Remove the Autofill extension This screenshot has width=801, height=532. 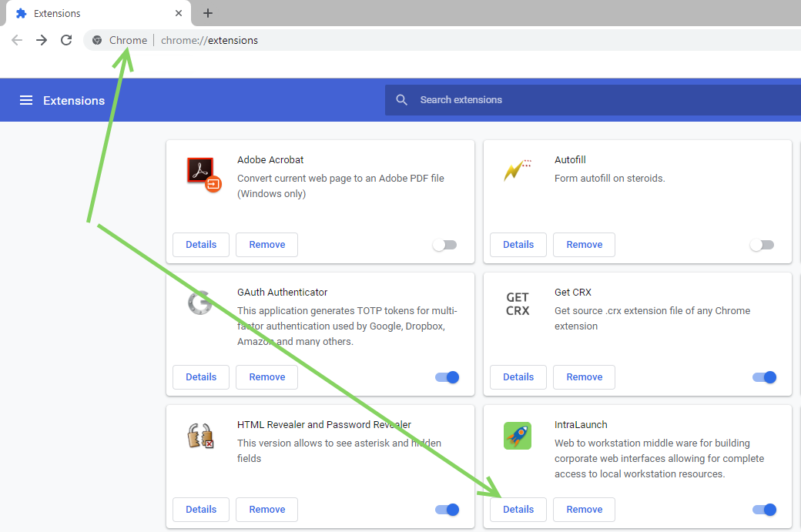pyautogui.click(x=584, y=245)
